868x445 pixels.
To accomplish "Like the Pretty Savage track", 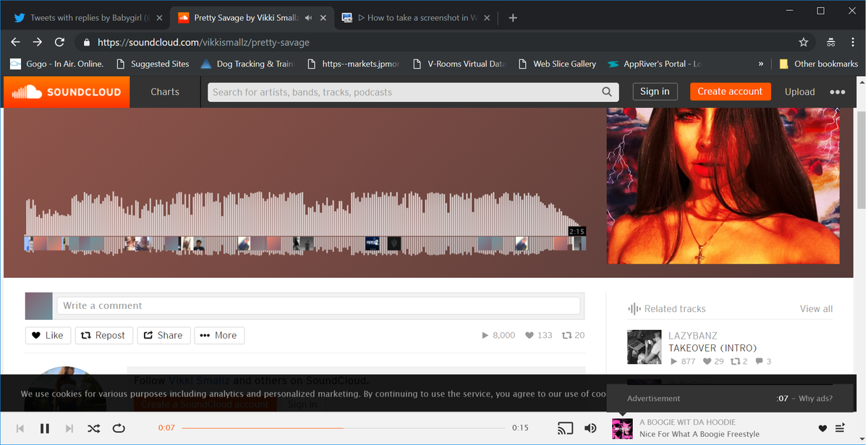I will (x=48, y=335).
